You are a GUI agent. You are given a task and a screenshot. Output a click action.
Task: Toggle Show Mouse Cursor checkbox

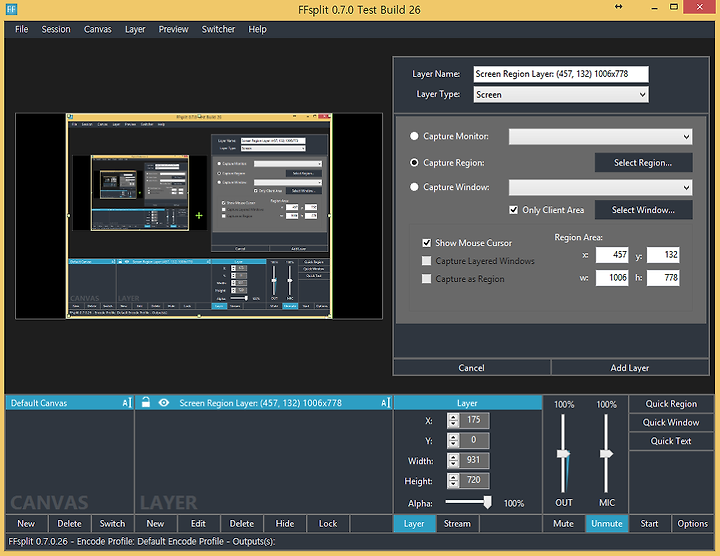click(427, 242)
